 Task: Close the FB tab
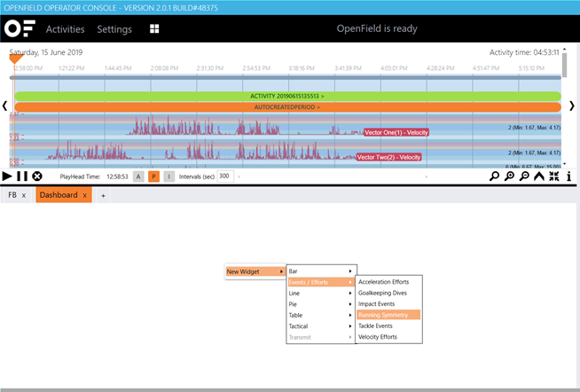[x=24, y=195]
